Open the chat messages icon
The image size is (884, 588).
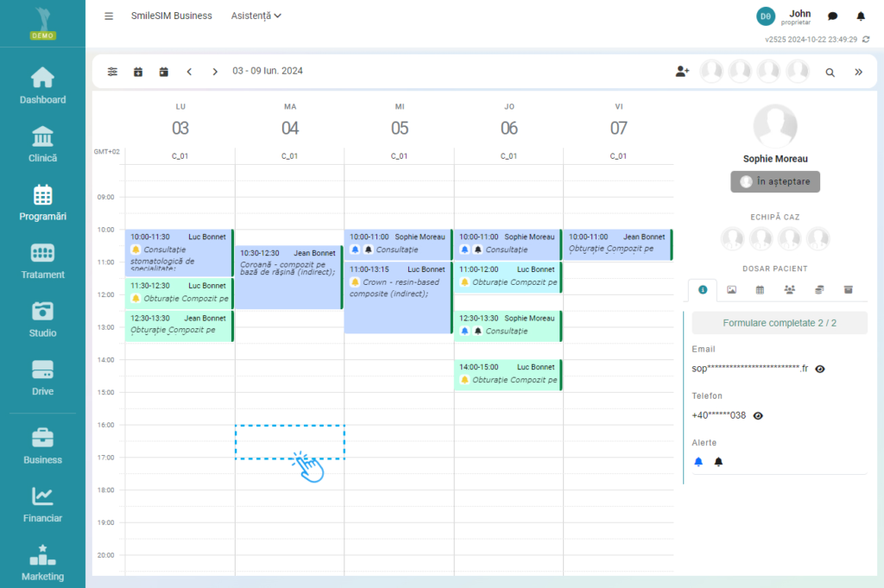click(x=832, y=16)
